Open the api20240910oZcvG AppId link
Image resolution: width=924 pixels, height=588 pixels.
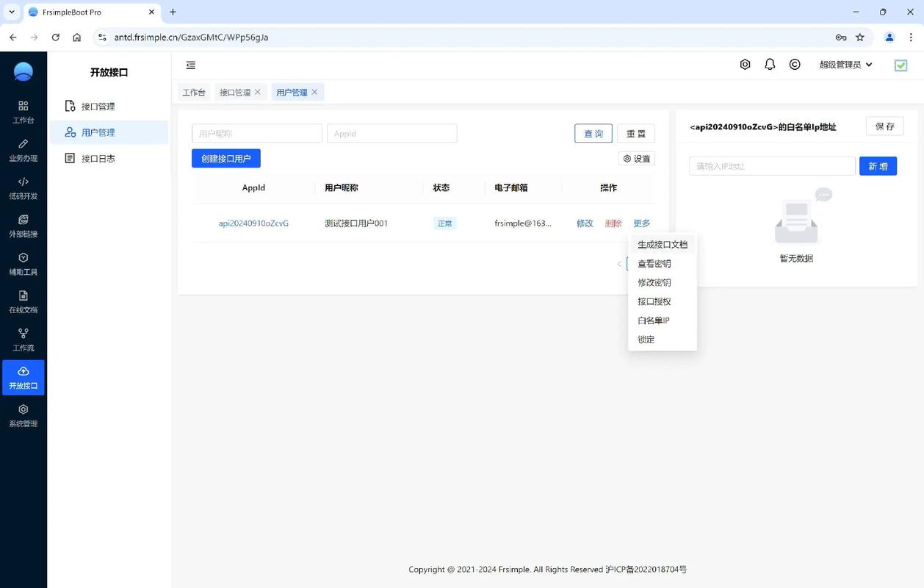tap(253, 223)
